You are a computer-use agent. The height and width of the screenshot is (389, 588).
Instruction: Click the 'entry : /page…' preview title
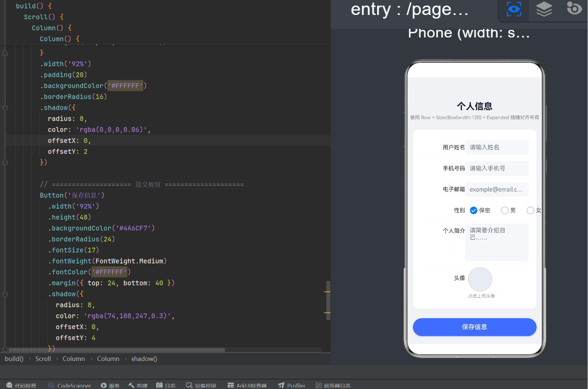point(409,10)
